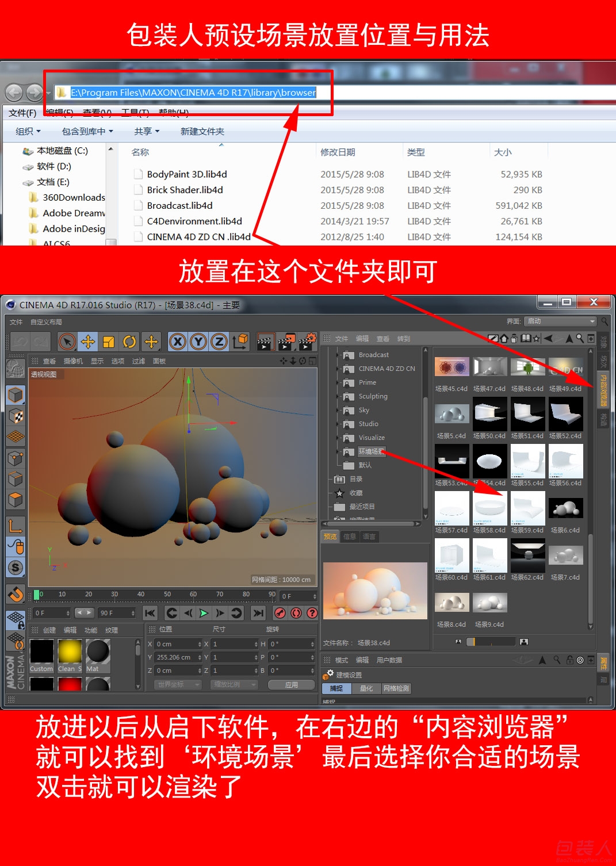Click the make-editable globe icon
Screen dimensions: 616x866
click(16, 369)
